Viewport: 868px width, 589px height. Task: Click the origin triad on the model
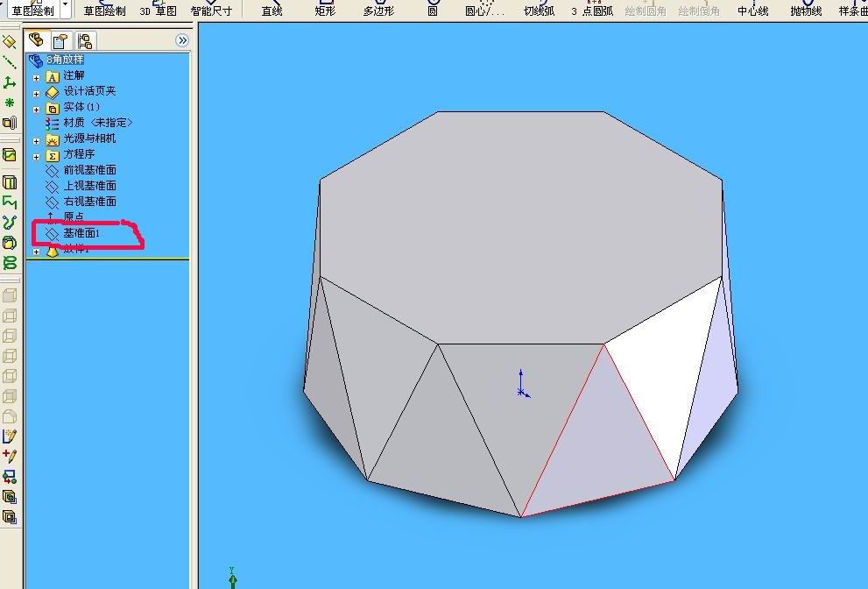tap(523, 385)
